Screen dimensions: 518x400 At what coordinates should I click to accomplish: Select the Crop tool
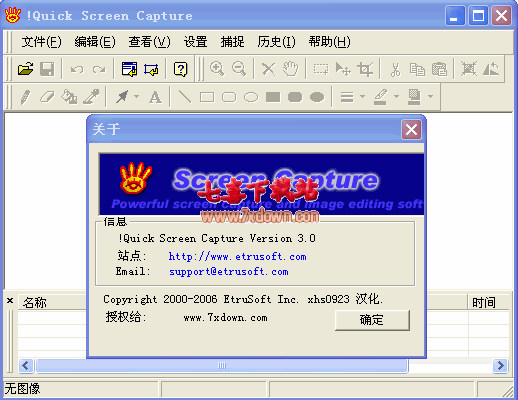pos(365,69)
